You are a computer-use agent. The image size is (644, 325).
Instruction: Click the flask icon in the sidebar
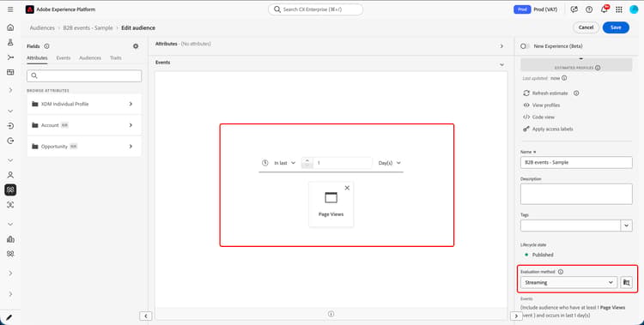point(10,42)
